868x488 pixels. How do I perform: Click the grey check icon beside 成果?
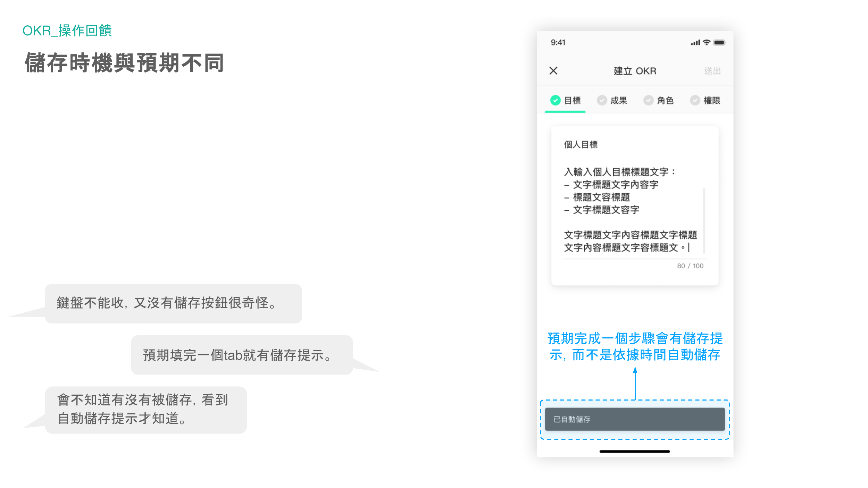[602, 100]
